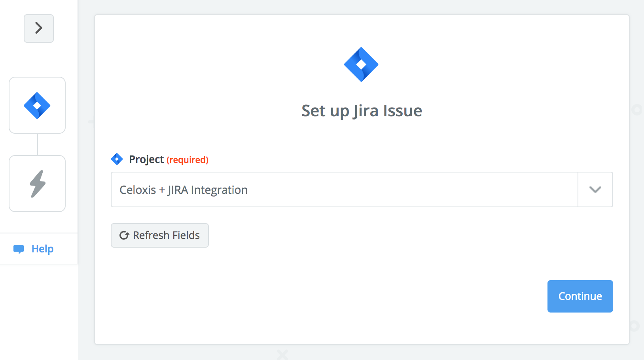Click the Project field label
Image resolution: width=644 pixels, height=360 pixels.
146,159
